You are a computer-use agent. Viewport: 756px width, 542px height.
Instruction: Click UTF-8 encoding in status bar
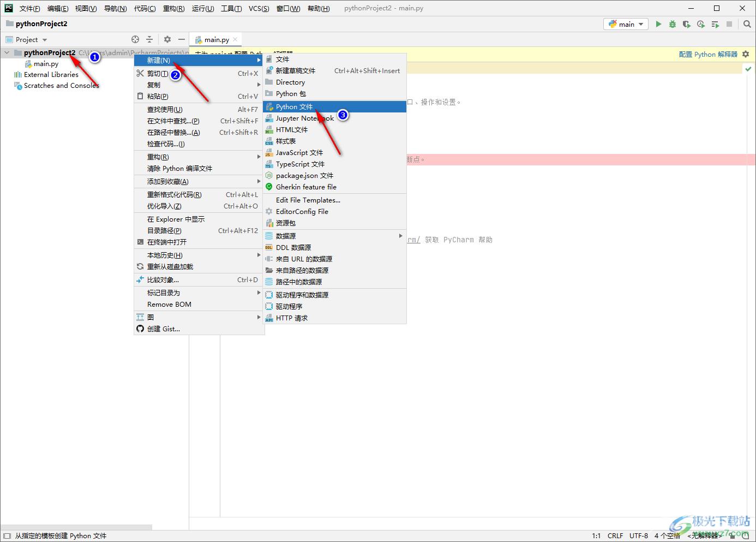[639, 536]
